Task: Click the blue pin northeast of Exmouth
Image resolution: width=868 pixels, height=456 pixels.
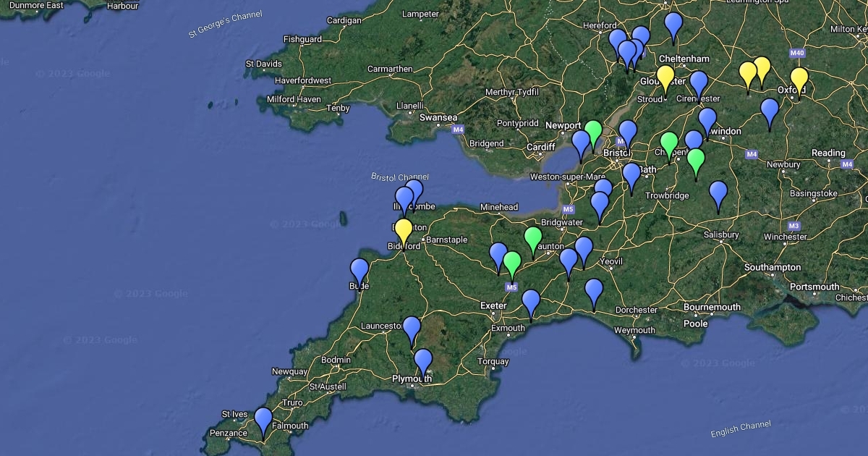Action: (531, 302)
